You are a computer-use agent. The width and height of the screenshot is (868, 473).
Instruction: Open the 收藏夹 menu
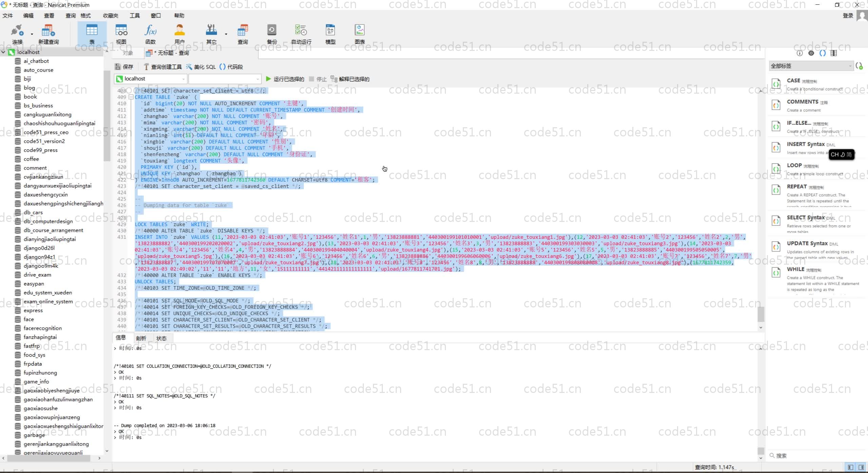click(111, 16)
